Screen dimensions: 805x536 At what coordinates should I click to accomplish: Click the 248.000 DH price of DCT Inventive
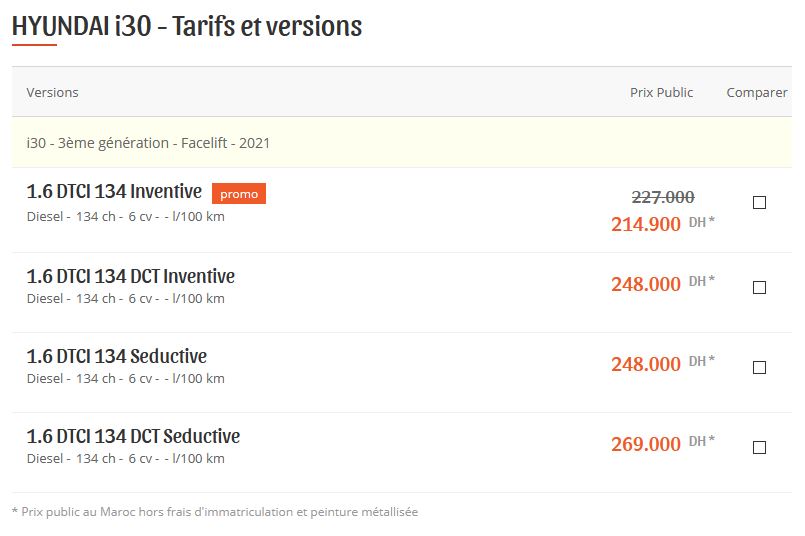pyautogui.click(x=662, y=283)
